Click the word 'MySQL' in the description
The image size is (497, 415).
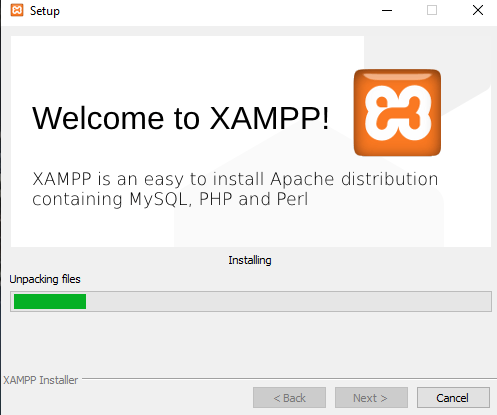tap(161, 200)
